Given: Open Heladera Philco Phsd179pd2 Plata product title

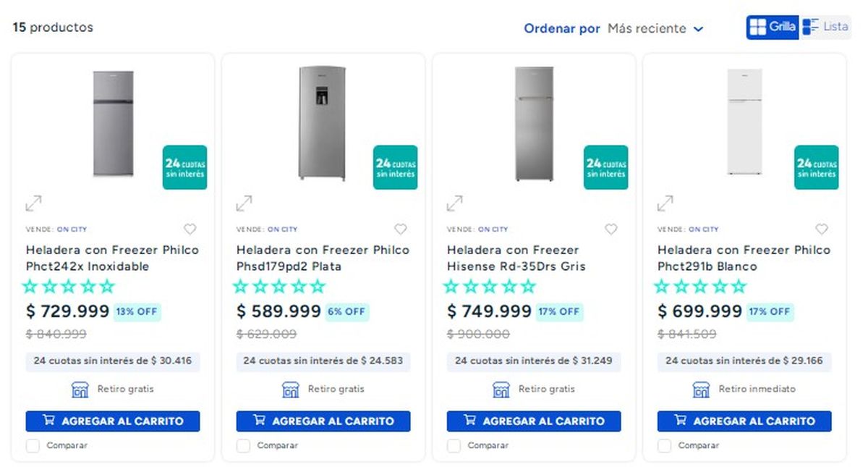Looking at the screenshot, I should click(x=323, y=258).
